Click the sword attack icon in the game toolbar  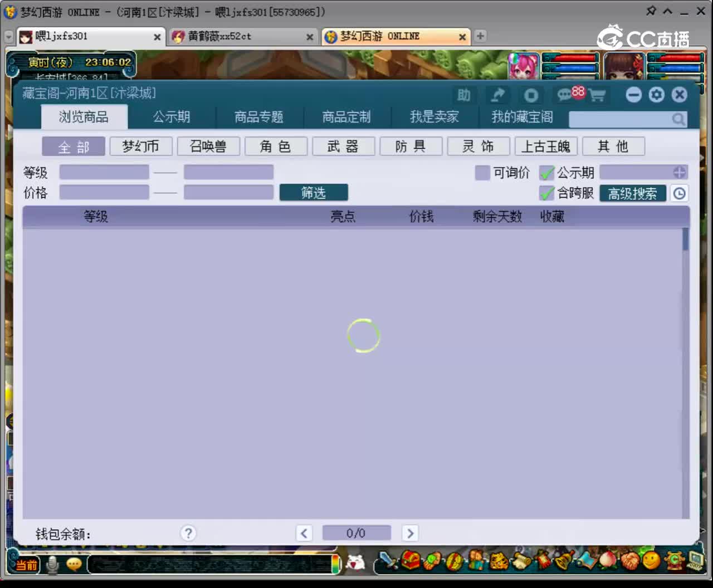388,561
